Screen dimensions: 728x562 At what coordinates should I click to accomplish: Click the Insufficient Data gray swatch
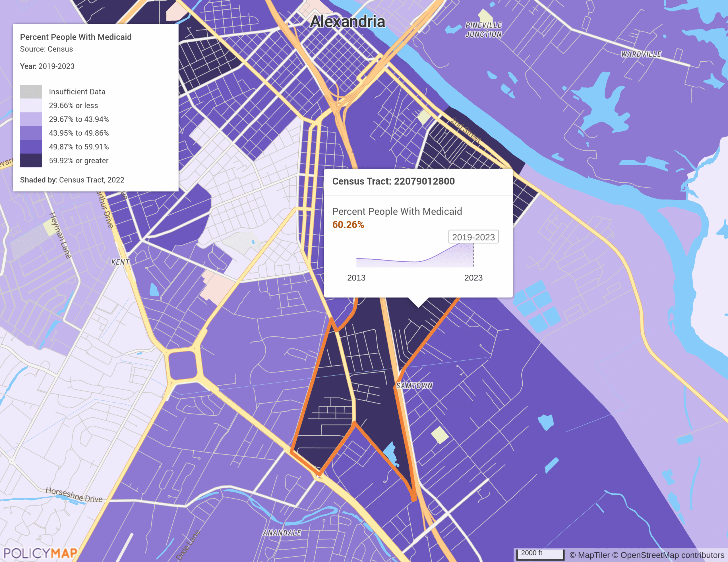tap(31, 91)
